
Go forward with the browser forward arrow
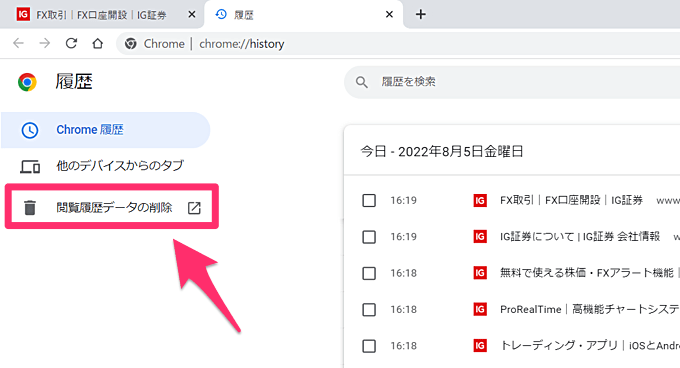point(45,43)
